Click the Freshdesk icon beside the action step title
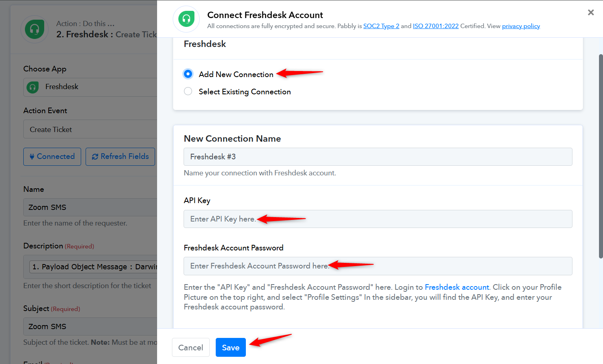This screenshot has width=603, height=364. [x=35, y=29]
